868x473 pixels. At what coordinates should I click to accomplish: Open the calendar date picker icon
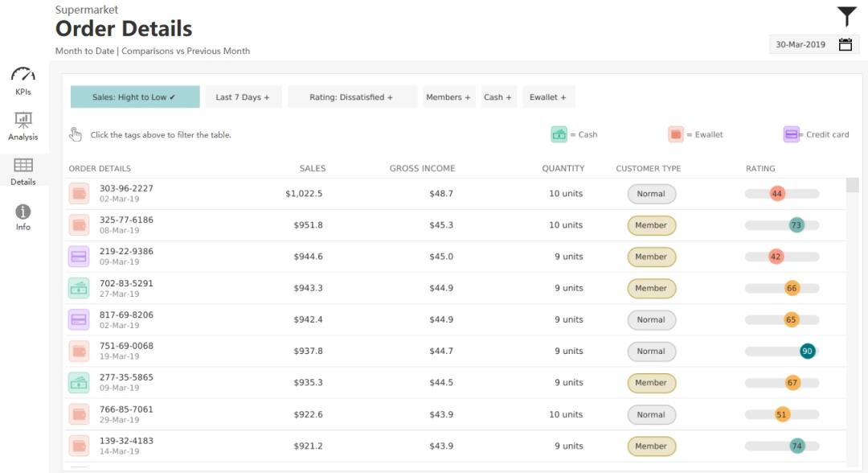click(845, 44)
